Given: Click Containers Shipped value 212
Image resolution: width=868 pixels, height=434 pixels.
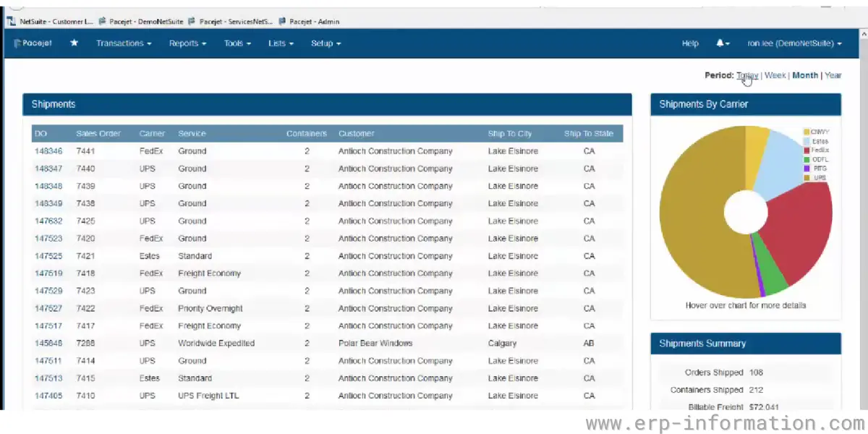Looking at the screenshot, I should (x=757, y=390).
